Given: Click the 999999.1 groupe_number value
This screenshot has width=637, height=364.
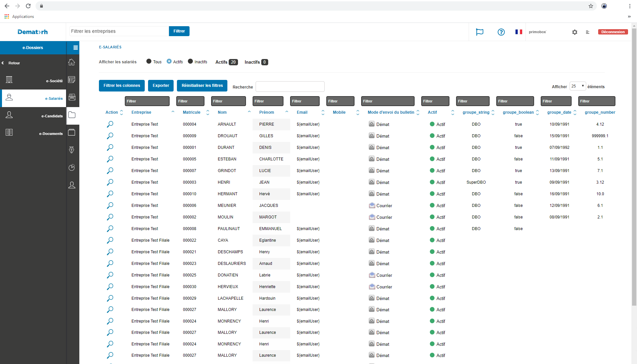Looking at the screenshot, I should click(x=600, y=136).
